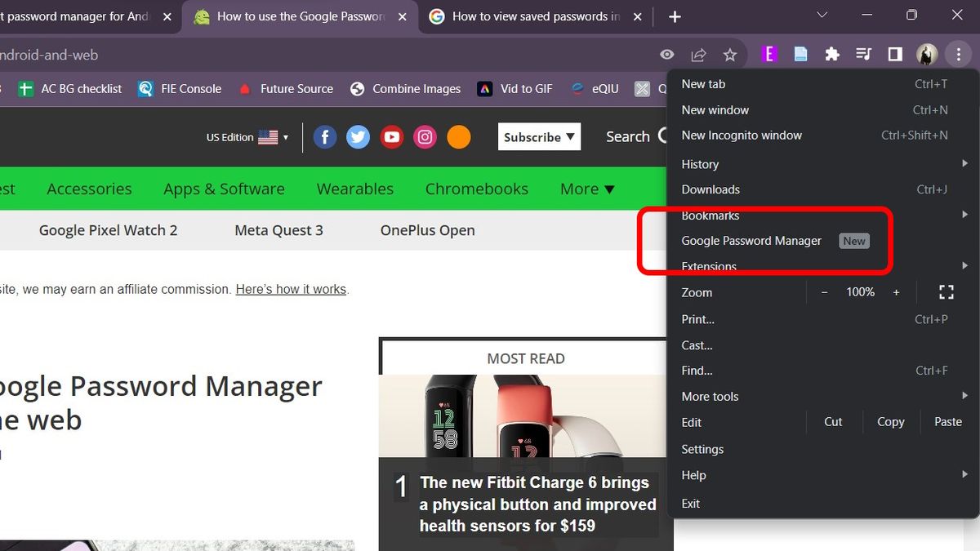Open the Twitter icon in the site header
This screenshot has height=551, width=980.
point(359,136)
